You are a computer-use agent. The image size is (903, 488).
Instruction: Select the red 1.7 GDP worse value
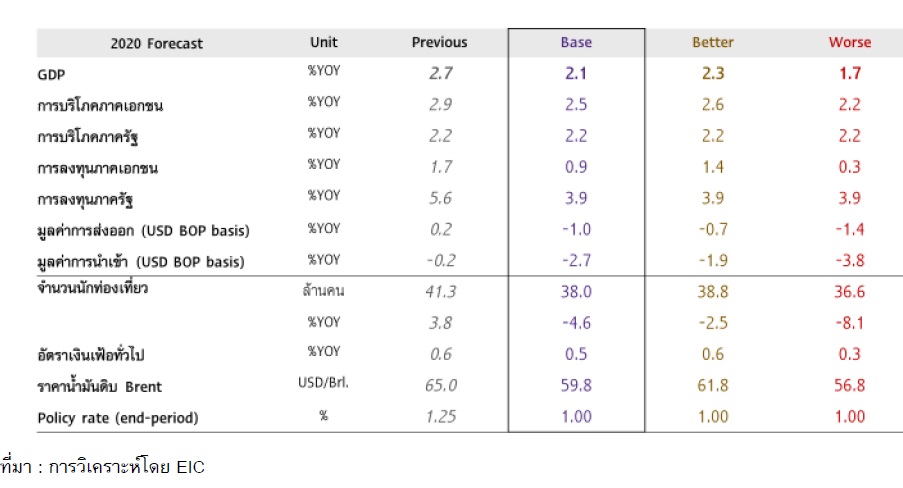849,73
